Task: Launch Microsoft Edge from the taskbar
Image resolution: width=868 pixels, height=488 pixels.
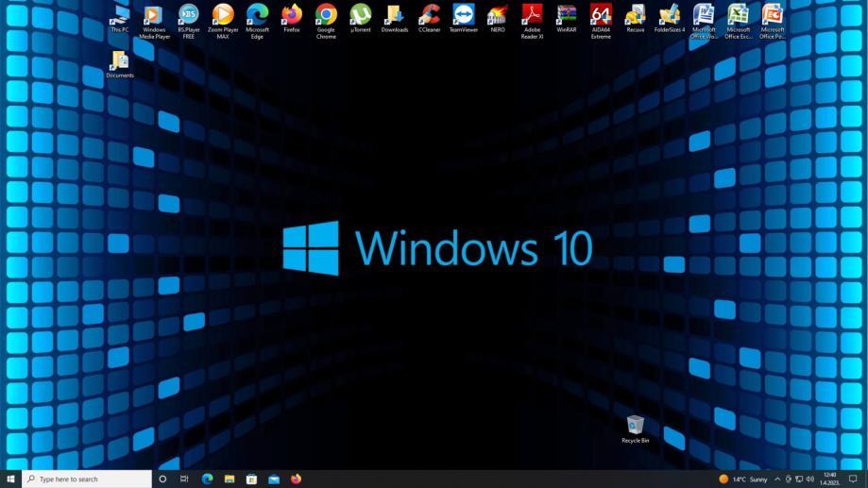Action: 207,480
